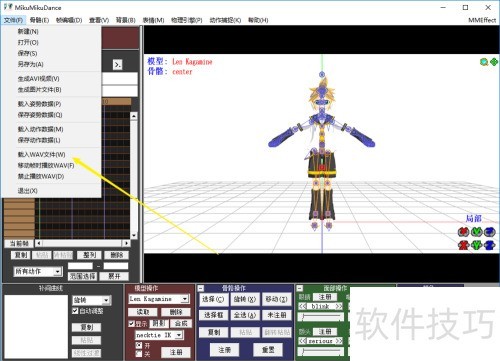
Task: Click the green Y-axis rotation icon
Action: tap(477, 231)
